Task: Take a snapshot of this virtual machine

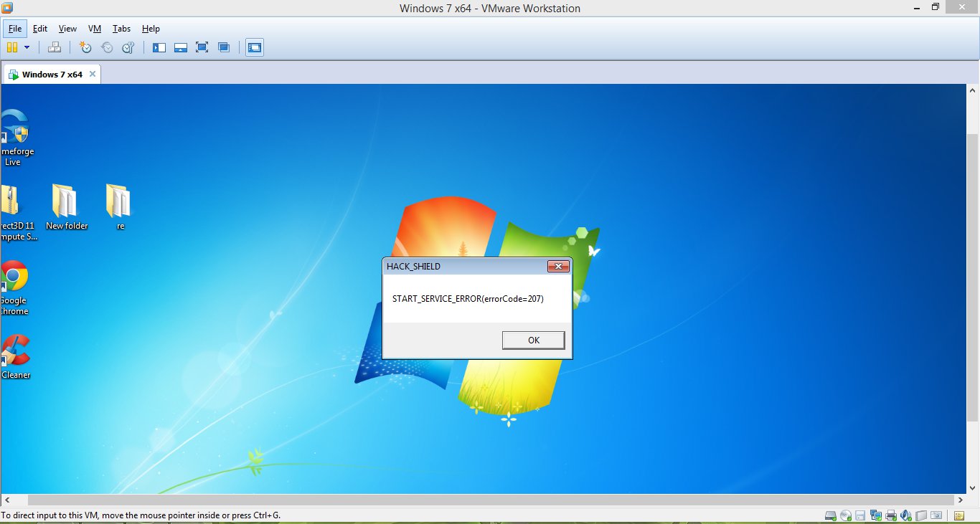Action: [85, 47]
